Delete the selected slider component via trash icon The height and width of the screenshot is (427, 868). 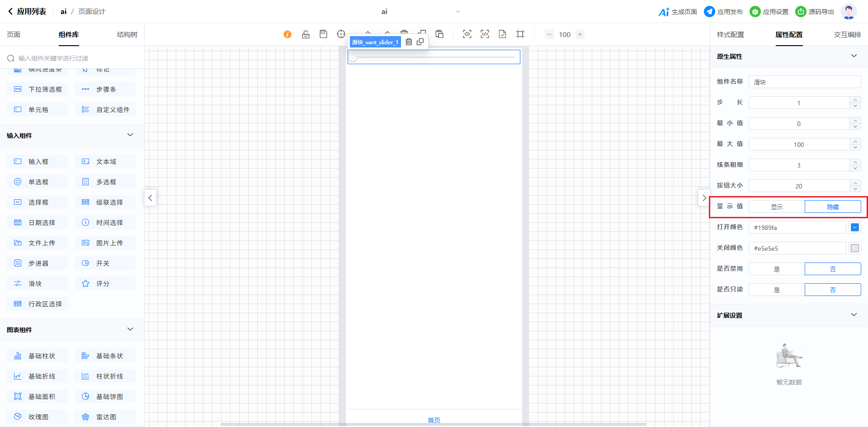(x=409, y=42)
